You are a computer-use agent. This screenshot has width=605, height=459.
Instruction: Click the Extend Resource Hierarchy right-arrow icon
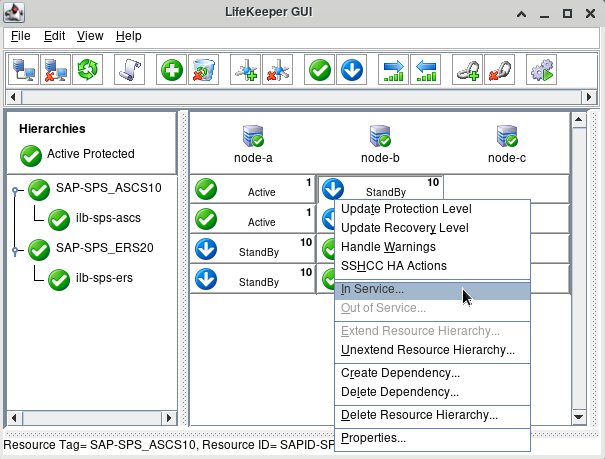pyautogui.click(x=394, y=70)
